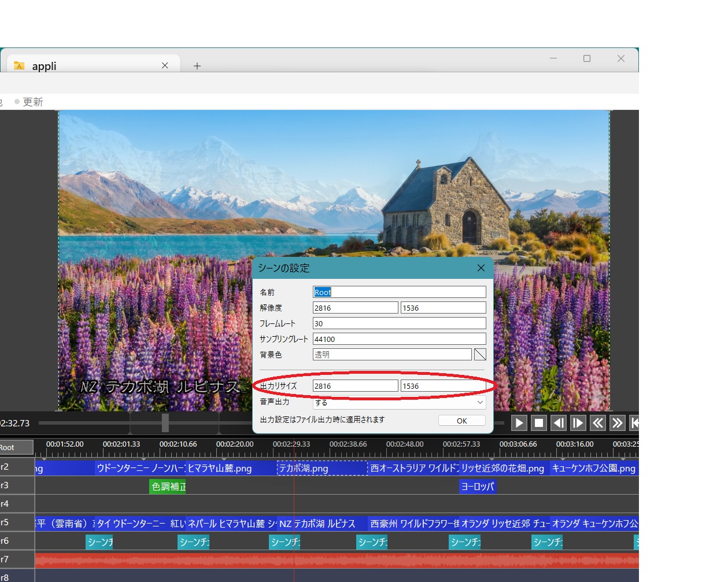The image size is (728, 582).
Task: Click the フレームレート input field
Action: point(399,323)
